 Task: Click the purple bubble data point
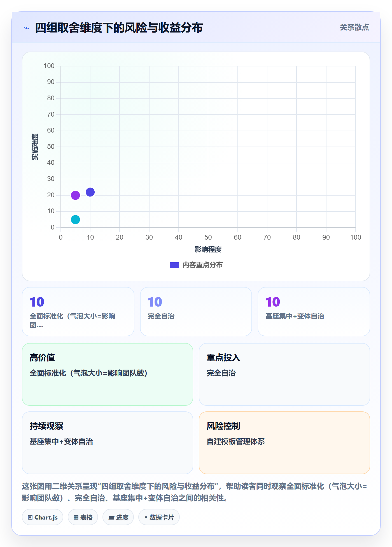tap(75, 195)
